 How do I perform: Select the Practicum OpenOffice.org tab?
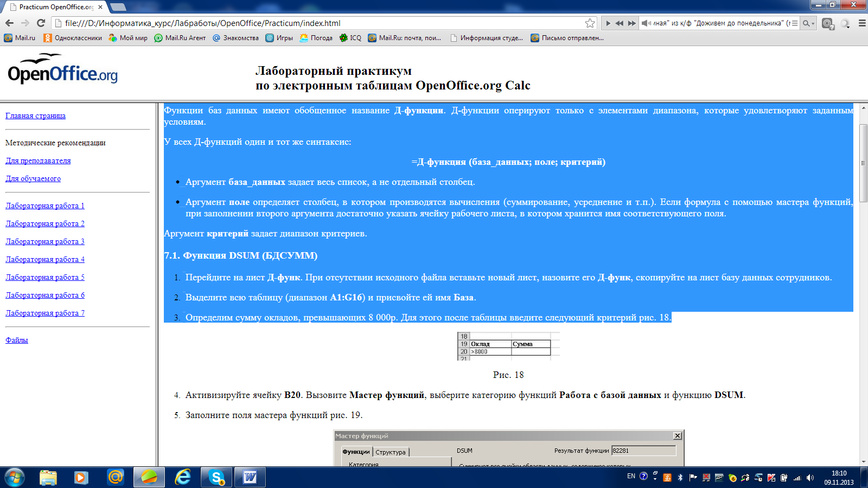(x=54, y=7)
